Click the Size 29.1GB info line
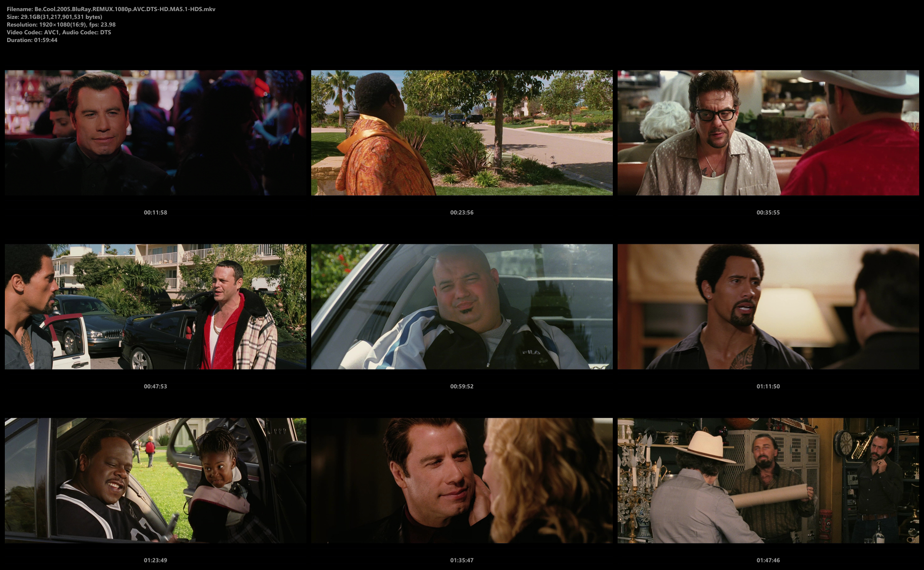 54,17
